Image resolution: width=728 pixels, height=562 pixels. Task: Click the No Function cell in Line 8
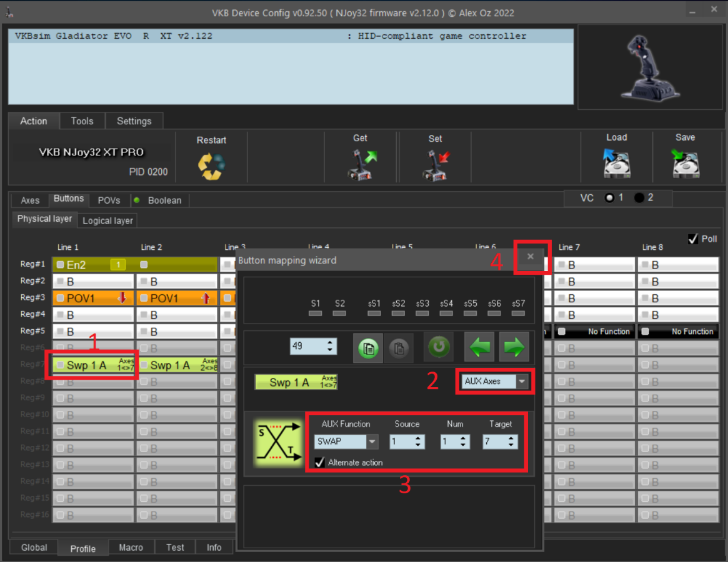679,332
